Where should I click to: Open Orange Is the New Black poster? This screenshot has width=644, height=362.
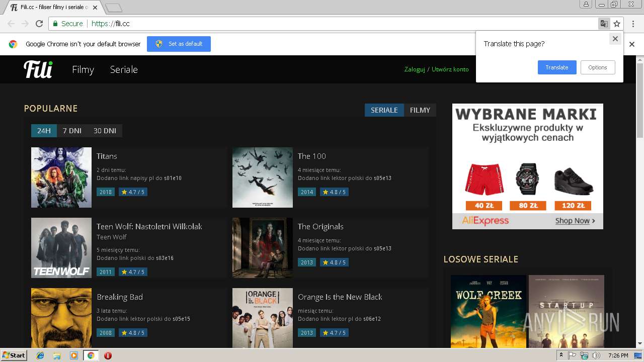(263, 318)
